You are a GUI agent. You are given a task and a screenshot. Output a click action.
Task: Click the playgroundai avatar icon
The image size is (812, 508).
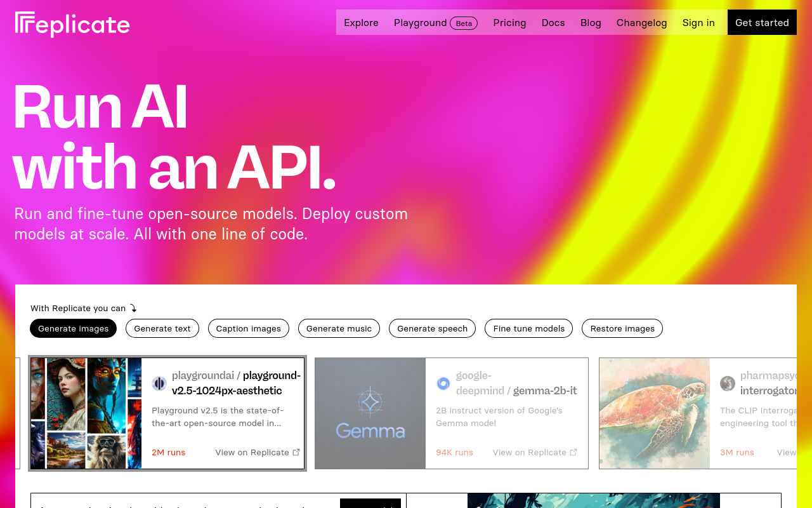coord(159,384)
